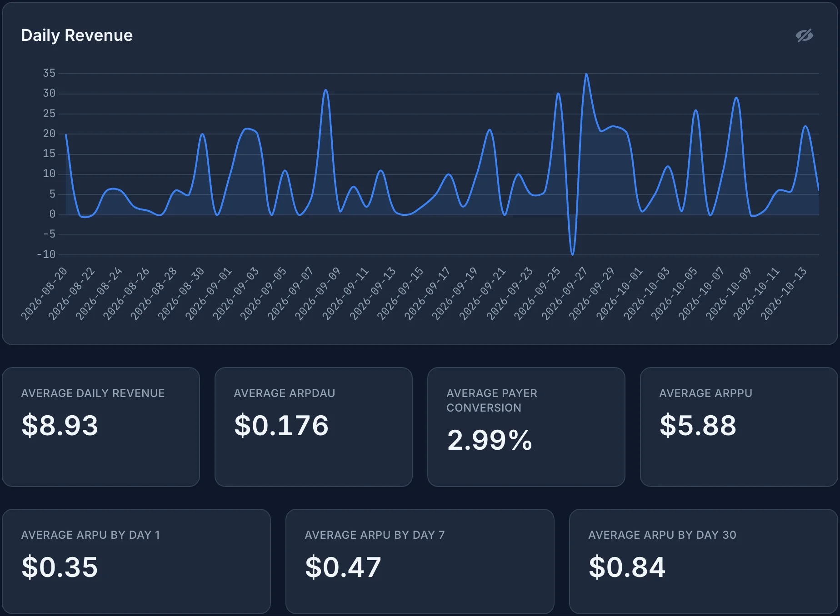Click the Daily Revenue chart title
The image size is (840, 616).
tap(77, 35)
